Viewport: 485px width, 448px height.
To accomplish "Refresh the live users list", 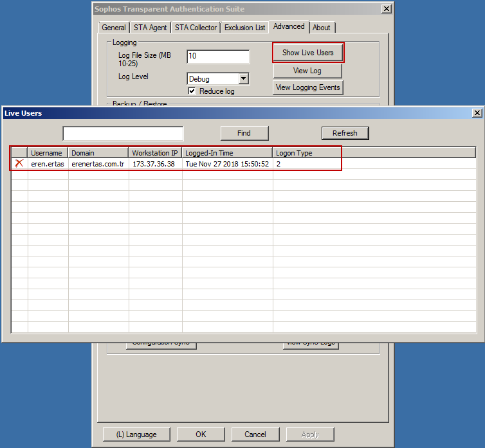I will point(345,133).
